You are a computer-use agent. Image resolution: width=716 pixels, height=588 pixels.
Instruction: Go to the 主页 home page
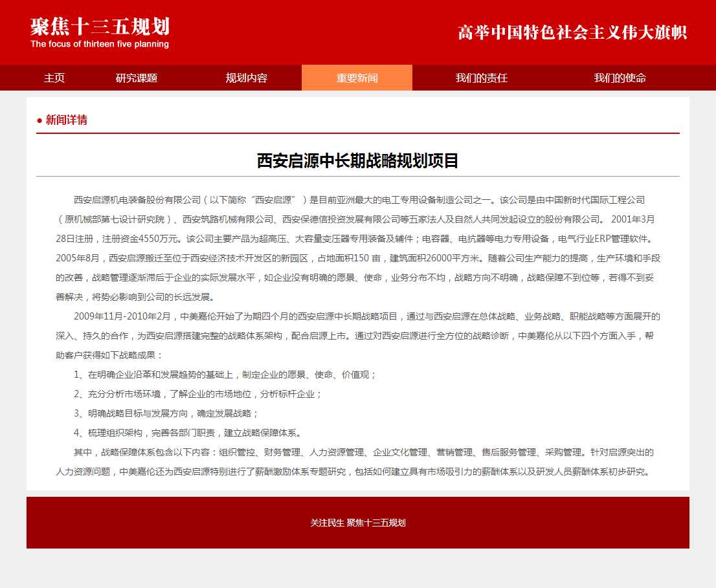54,78
